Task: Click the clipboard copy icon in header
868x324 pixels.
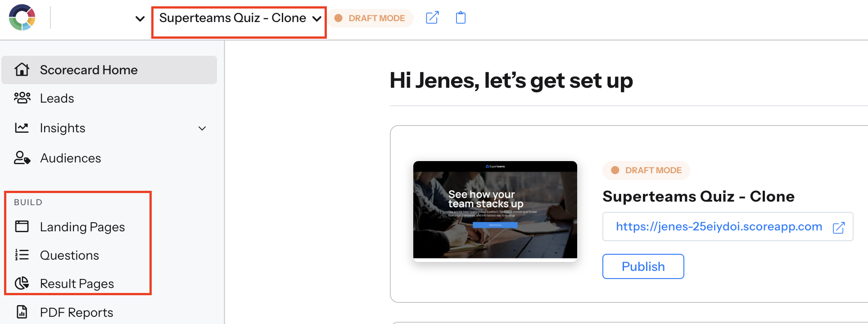Action: (x=461, y=18)
